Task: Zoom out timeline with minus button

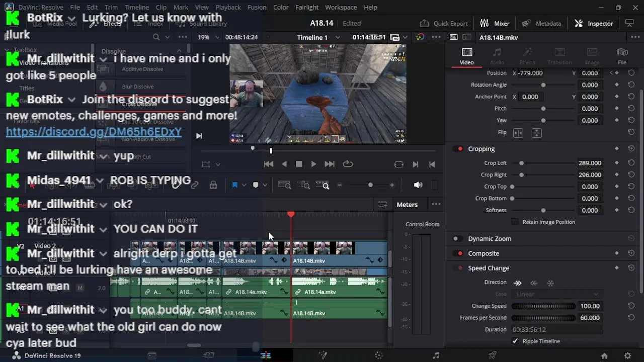Action: [x=340, y=185]
